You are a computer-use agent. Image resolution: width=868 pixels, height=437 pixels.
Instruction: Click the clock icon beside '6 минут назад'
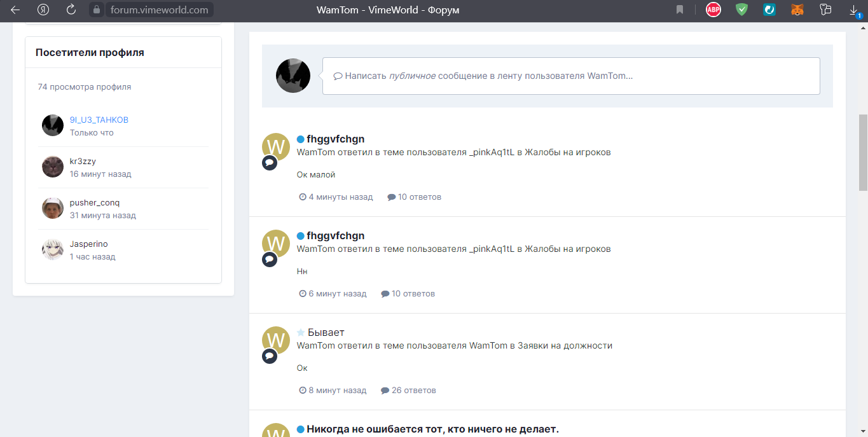(x=303, y=293)
